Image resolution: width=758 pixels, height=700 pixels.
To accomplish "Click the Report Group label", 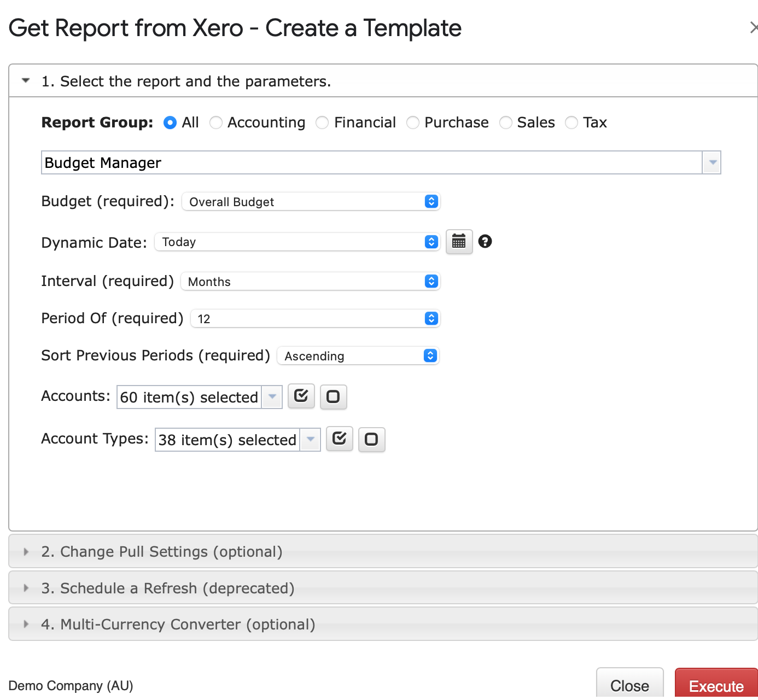I will [97, 122].
